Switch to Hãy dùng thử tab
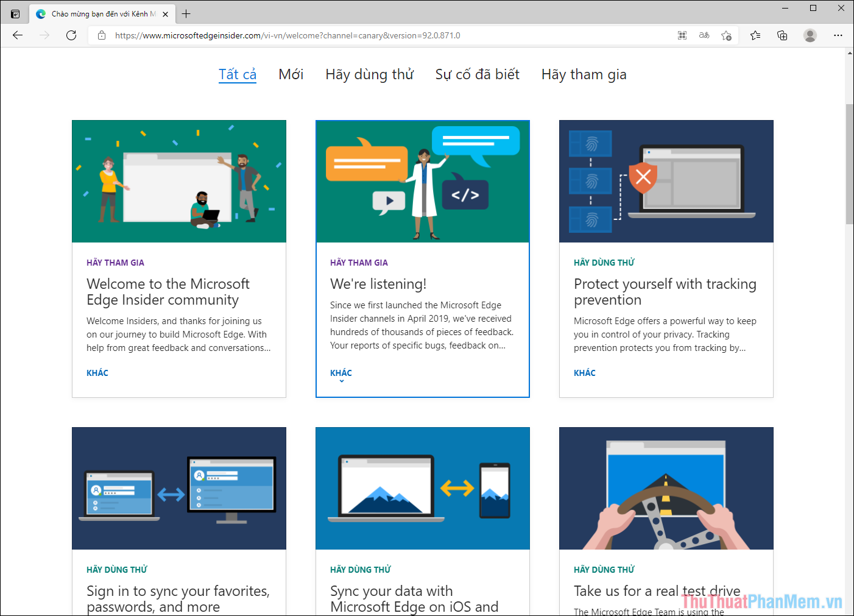The image size is (854, 616). point(369,74)
